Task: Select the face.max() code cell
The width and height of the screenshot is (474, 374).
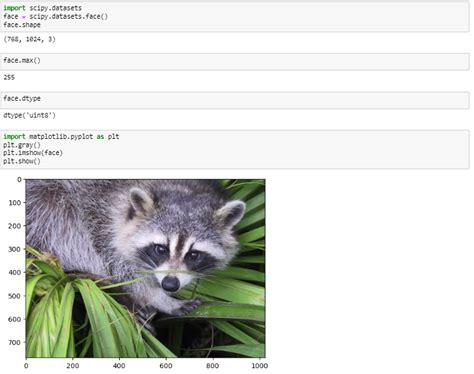Action: coord(235,61)
